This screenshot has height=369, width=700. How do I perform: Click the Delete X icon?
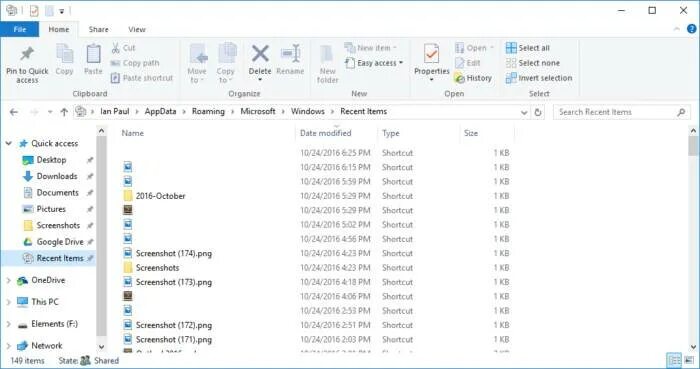(x=260, y=54)
